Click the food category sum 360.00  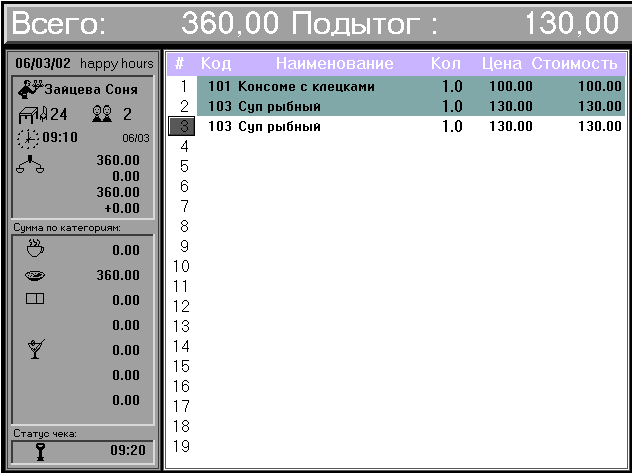(118, 276)
